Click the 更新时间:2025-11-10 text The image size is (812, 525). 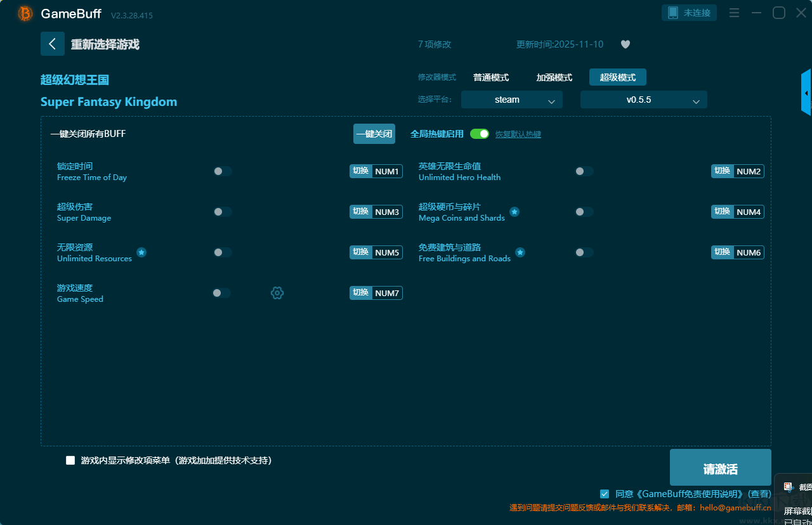560,44
